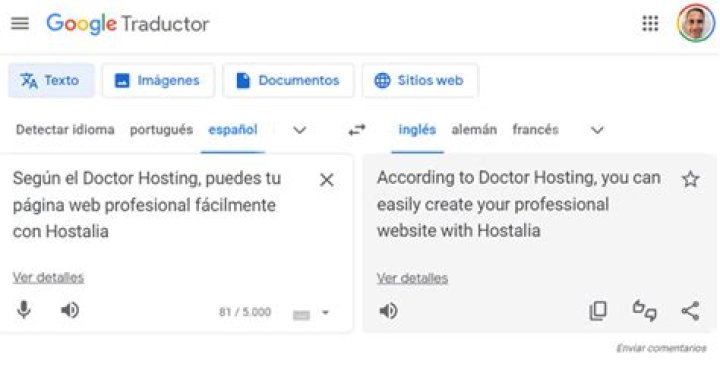Clear the source text with X
Viewport: 720px width, 383px height.
click(x=326, y=180)
